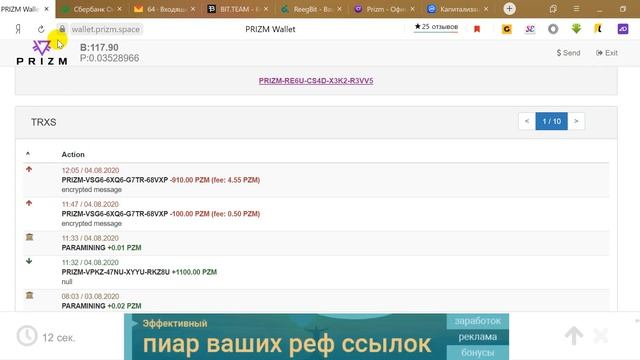
Task: Click the PRIZM logo
Action: [42, 53]
